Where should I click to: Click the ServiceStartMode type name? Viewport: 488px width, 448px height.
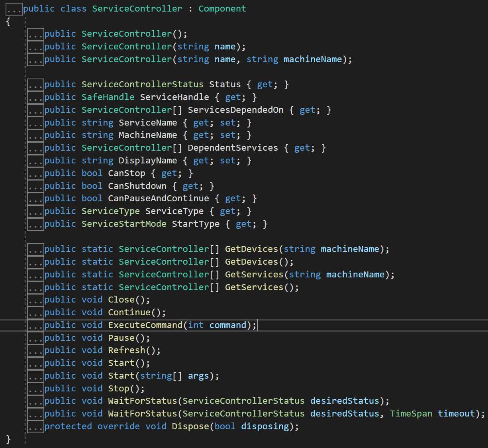point(124,224)
